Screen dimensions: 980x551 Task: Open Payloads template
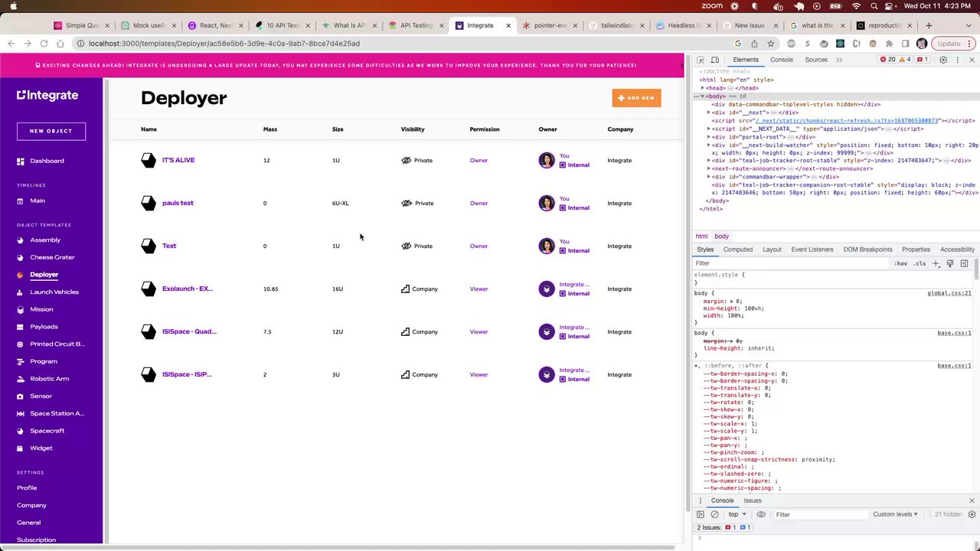(x=38, y=327)
